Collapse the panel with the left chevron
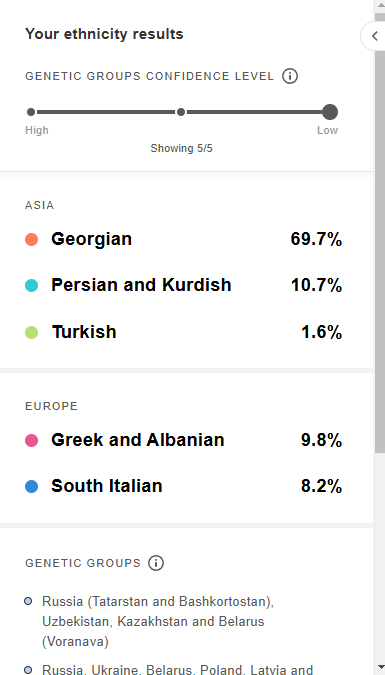 (x=374, y=36)
